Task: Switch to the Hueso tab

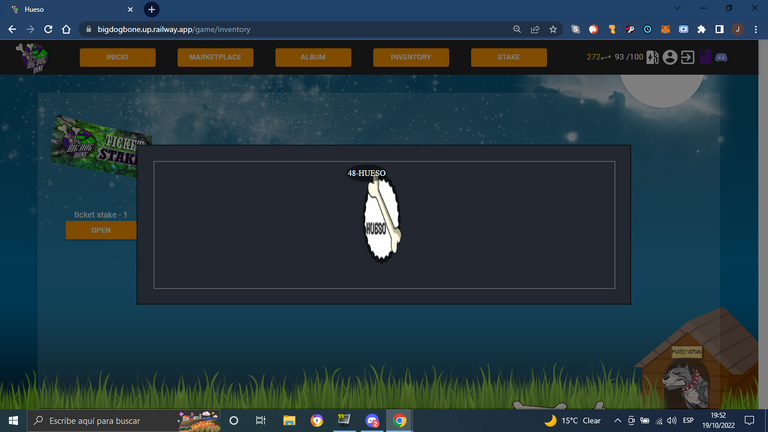Action: click(70, 9)
